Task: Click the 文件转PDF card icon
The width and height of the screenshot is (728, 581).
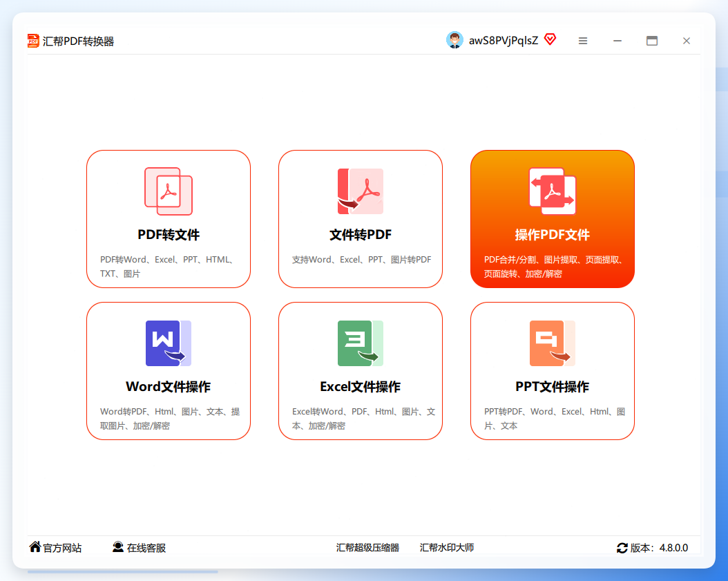Action: (361, 191)
